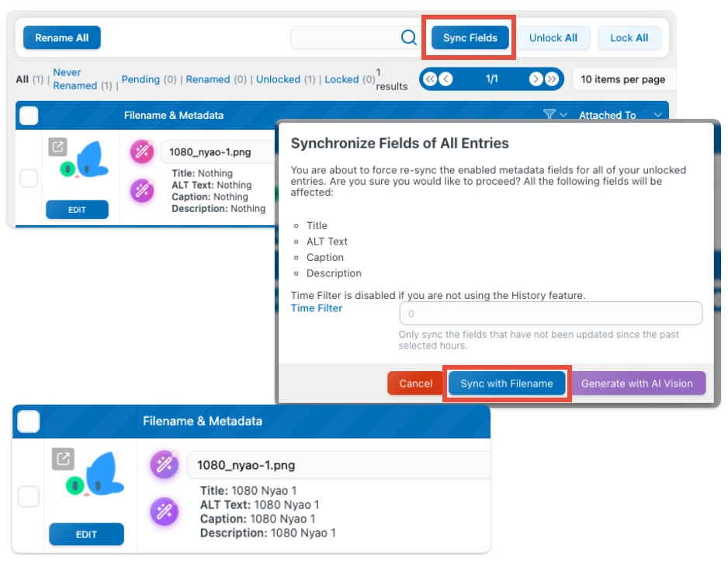Image resolution: width=728 pixels, height=563 pixels.
Task: Go to next page arrow
Action: [536, 79]
